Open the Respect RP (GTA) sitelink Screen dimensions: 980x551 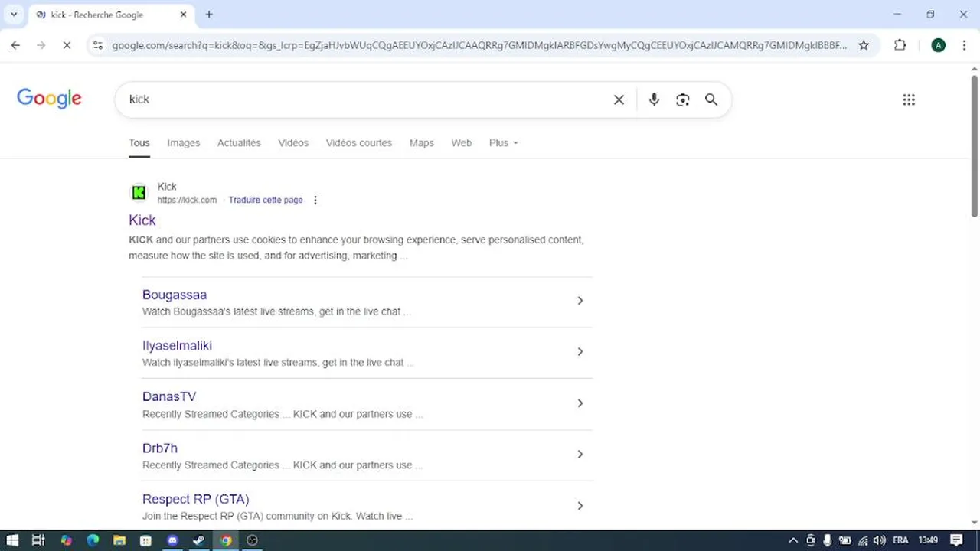196,500
